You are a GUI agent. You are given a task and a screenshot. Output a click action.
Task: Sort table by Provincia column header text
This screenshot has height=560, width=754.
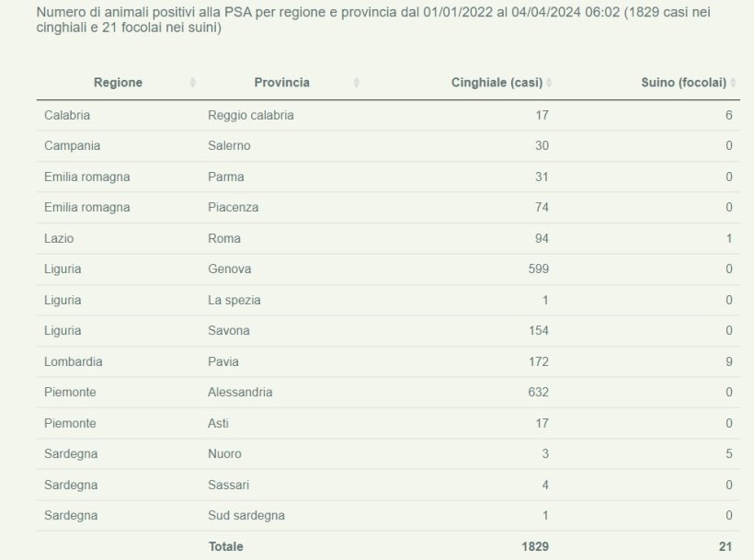[x=281, y=83]
